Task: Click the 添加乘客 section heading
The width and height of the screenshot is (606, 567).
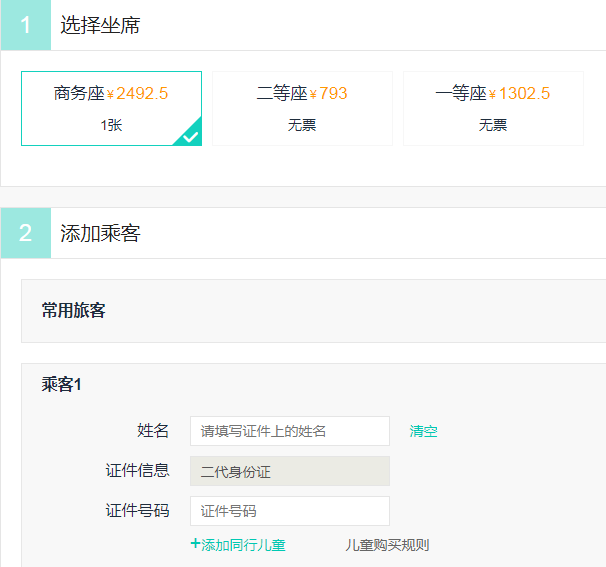Action: 100,234
